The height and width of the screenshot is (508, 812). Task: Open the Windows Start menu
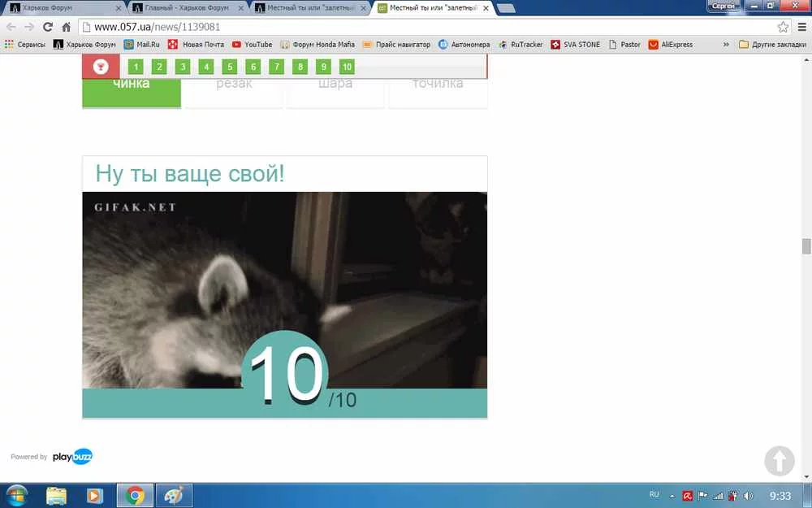point(16,496)
